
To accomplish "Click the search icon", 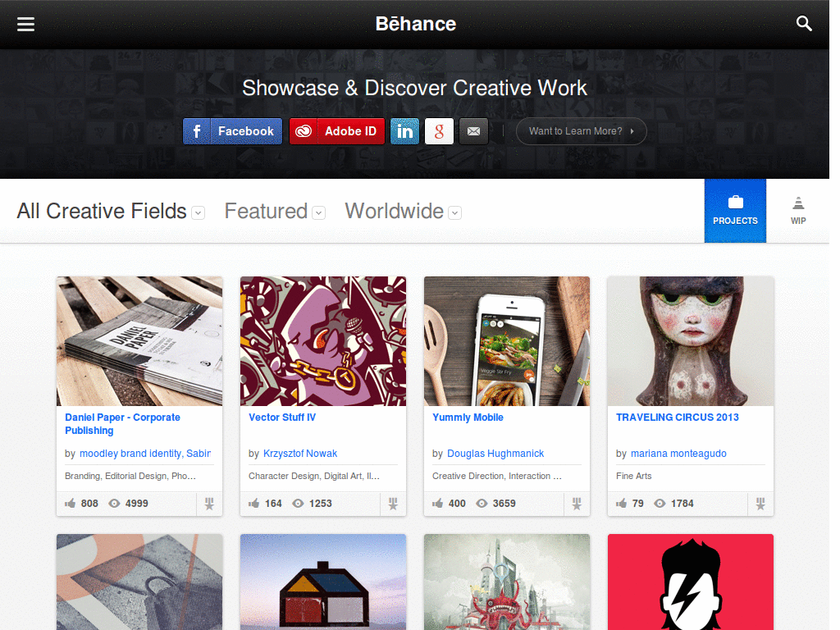I will click(x=803, y=24).
